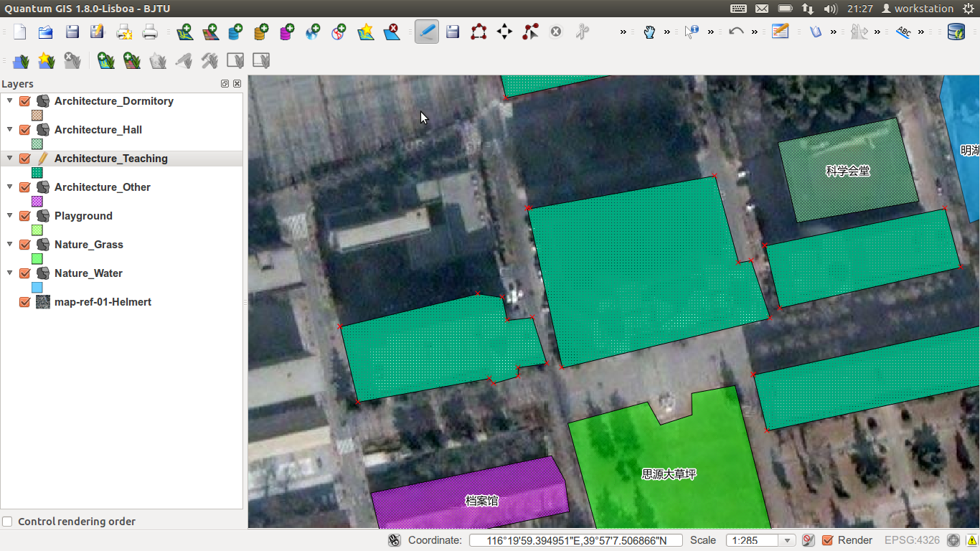This screenshot has width=980, height=551.
Task: Open the workstation user menu
Action: point(917,9)
